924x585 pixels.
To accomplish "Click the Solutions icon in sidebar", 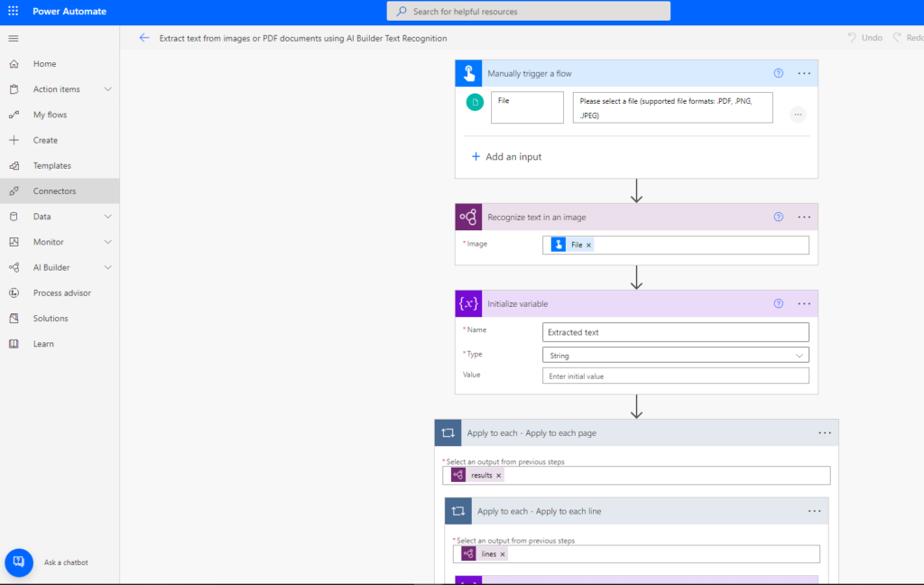I will tap(14, 319).
